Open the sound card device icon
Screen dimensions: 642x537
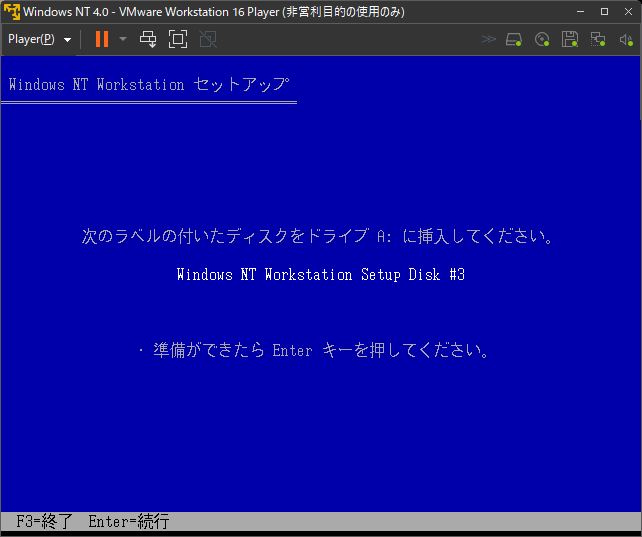click(626, 40)
